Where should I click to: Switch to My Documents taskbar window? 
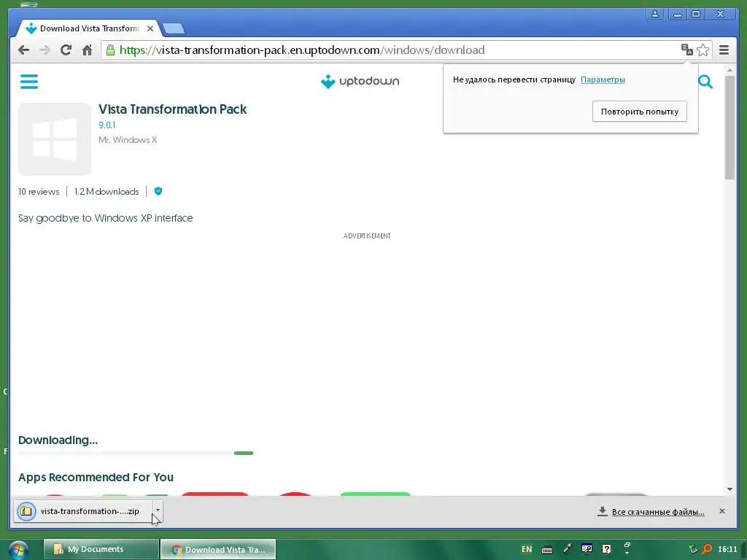pos(101,550)
